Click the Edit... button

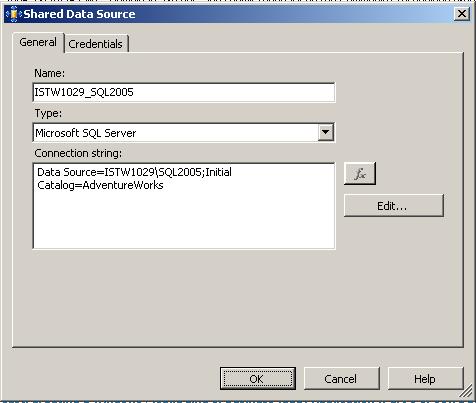click(x=394, y=206)
